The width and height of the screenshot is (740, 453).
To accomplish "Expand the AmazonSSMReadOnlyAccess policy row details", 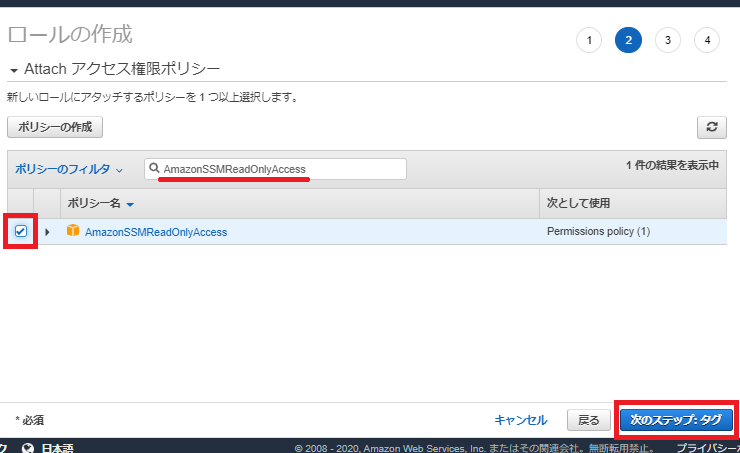I will (x=47, y=232).
